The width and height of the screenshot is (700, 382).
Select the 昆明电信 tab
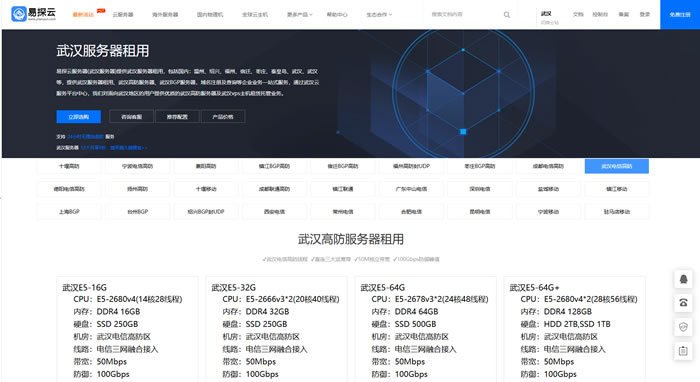480,212
